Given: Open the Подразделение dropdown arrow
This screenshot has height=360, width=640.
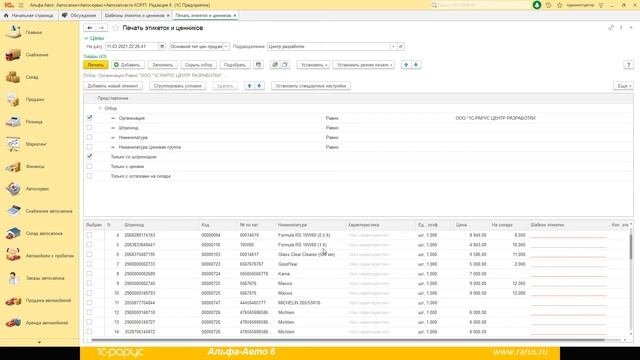Looking at the screenshot, I should pos(393,47).
